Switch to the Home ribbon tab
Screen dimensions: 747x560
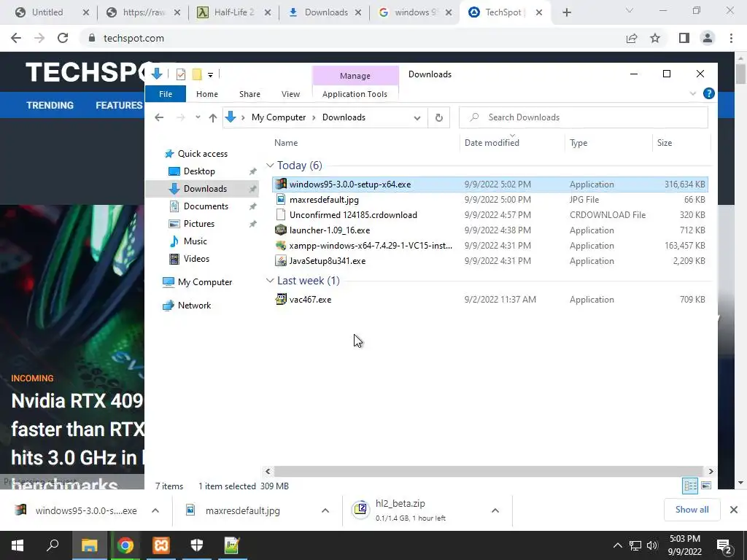(206, 94)
